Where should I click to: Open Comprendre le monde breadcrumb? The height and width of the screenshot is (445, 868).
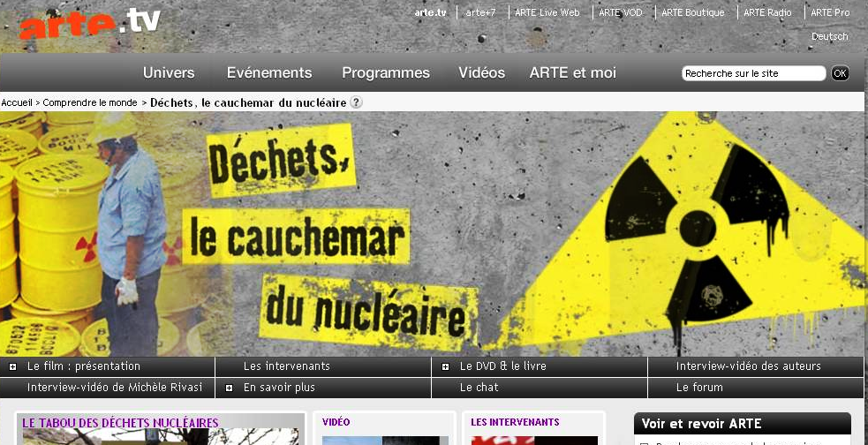click(90, 103)
